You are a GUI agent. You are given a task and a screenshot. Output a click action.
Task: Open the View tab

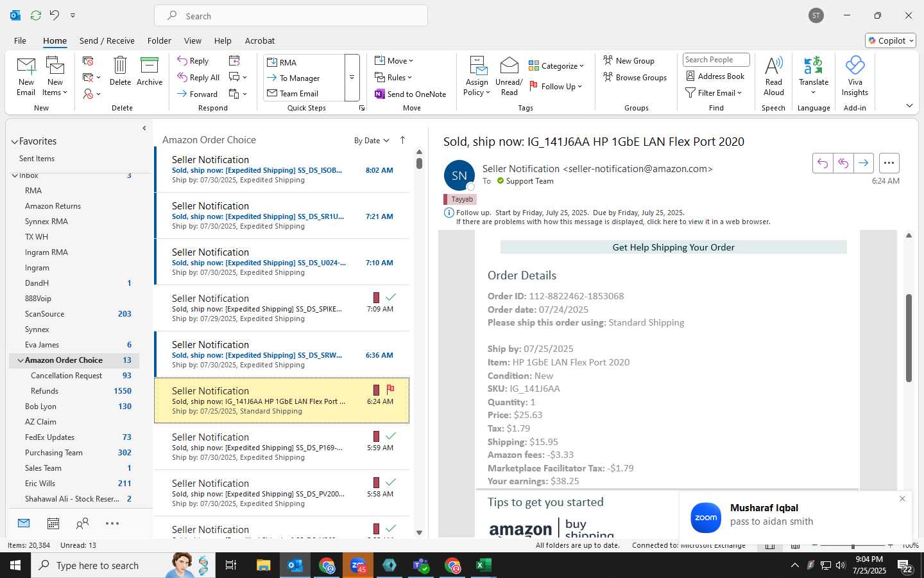tap(193, 40)
